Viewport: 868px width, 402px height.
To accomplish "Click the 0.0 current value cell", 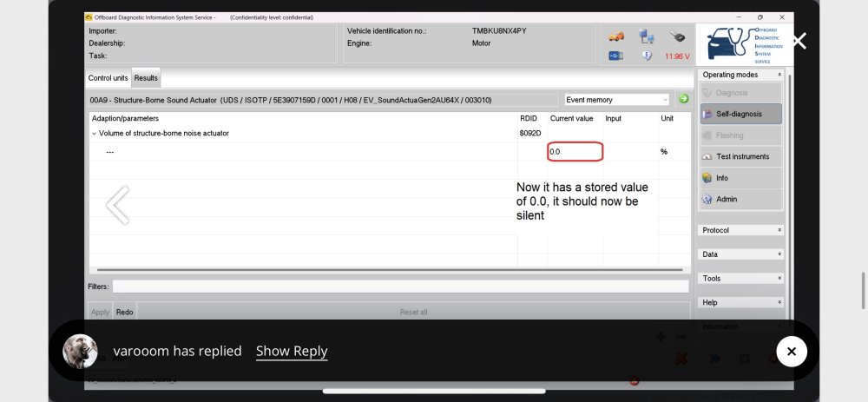I will pyautogui.click(x=575, y=152).
